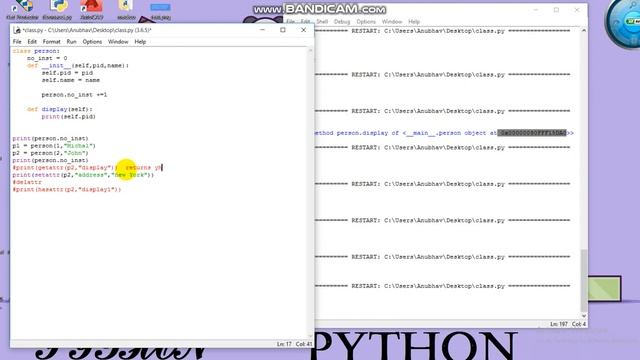Click the 'def display(self):' line

[60, 109]
